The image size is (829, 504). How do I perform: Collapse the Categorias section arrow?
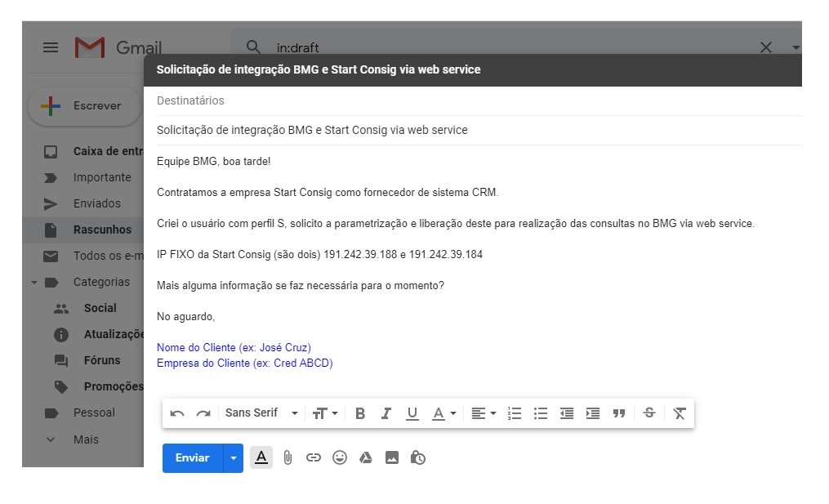(33, 283)
